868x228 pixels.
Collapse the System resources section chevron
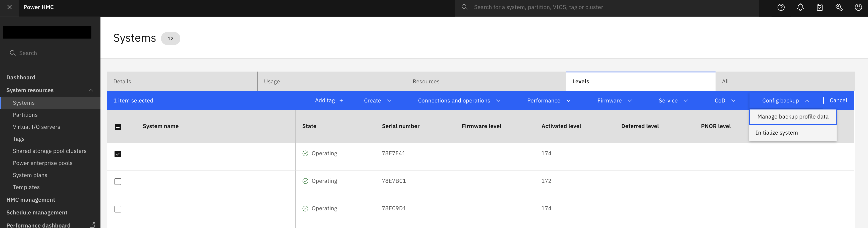click(91, 90)
